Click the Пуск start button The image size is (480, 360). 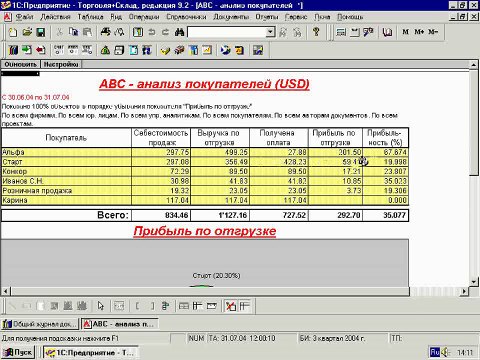point(18,352)
